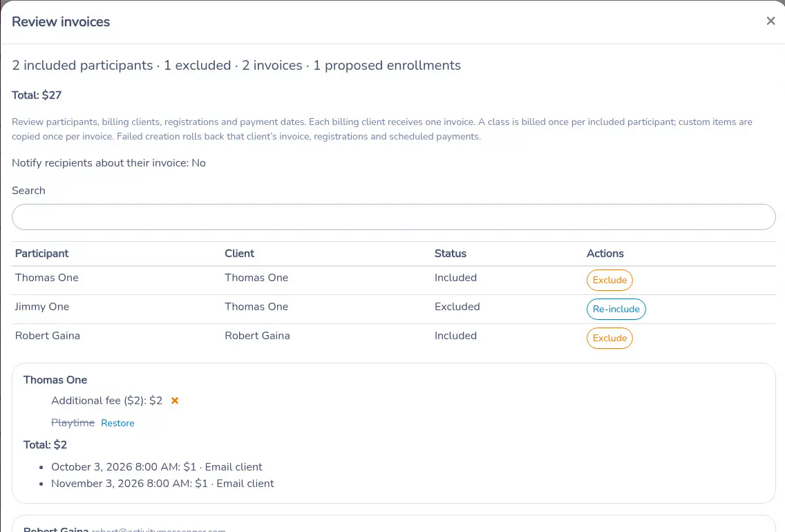The image size is (785, 532).
Task: Exclude participant Robert Gaina
Action: [609, 339]
